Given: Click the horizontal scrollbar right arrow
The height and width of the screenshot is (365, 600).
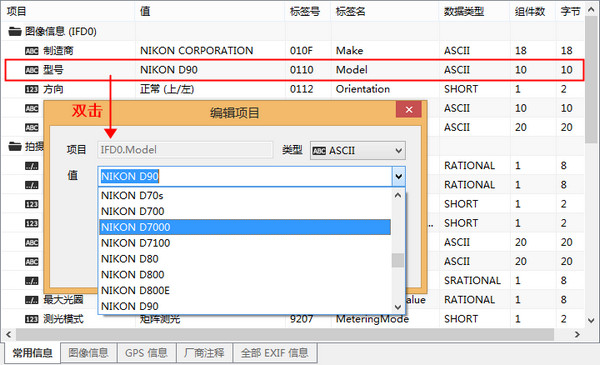Looking at the screenshot, I should point(577,335).
